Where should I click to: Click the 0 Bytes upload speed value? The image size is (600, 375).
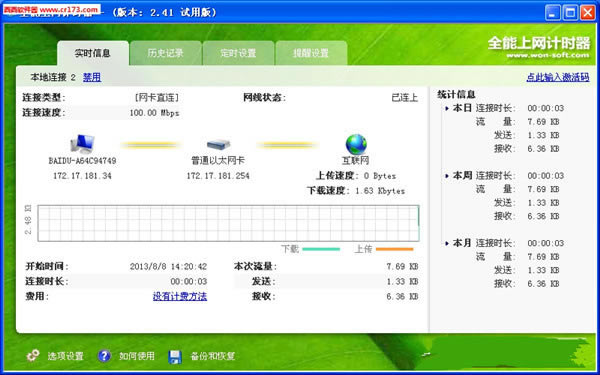tap(380, 176)
